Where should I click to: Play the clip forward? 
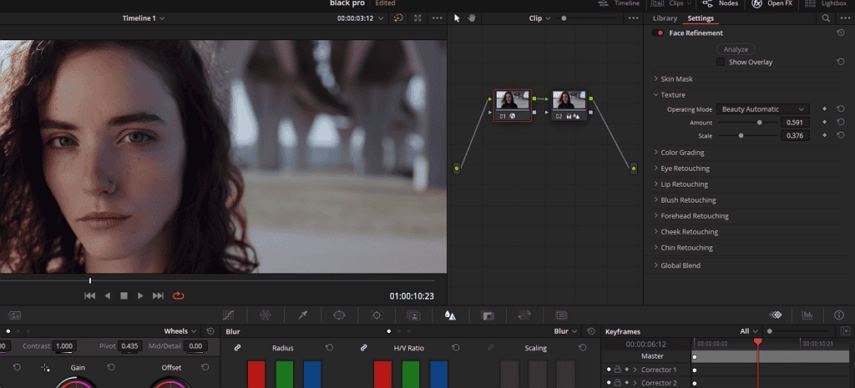[140, 295]
